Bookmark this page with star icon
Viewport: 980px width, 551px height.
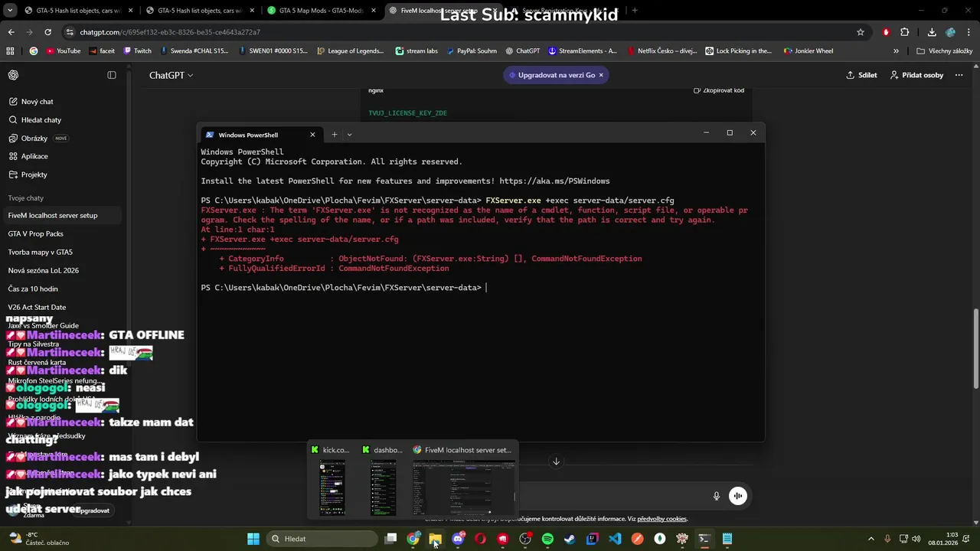[x=861, y=32]
